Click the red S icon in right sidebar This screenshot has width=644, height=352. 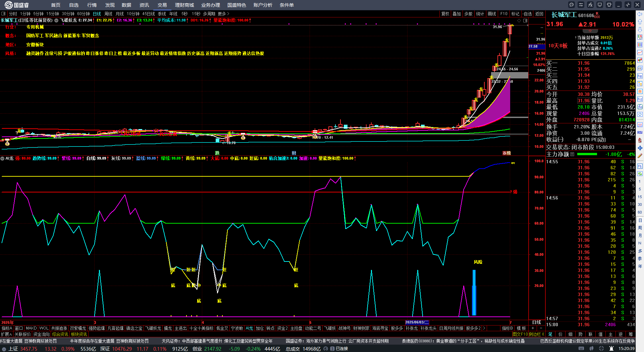coord(640,140)
